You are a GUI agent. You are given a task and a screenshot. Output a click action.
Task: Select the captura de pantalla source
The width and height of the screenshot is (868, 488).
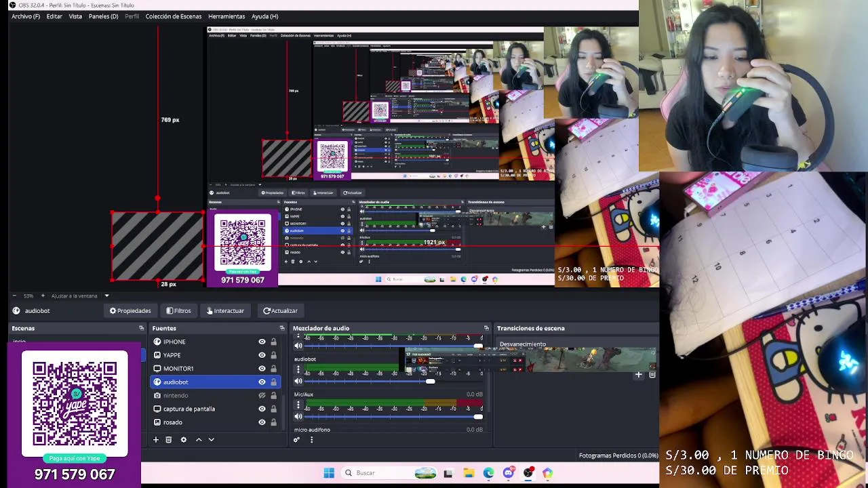tap(214, 409)
